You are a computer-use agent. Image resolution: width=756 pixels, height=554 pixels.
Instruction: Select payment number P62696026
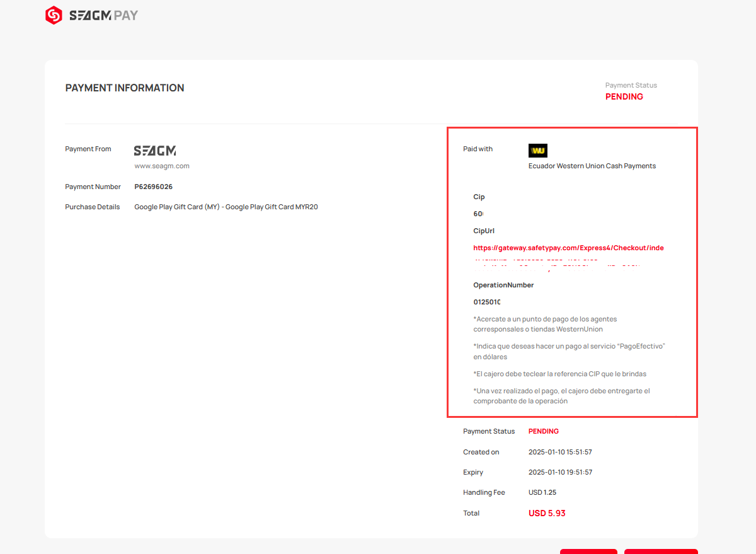click(154, 187)
